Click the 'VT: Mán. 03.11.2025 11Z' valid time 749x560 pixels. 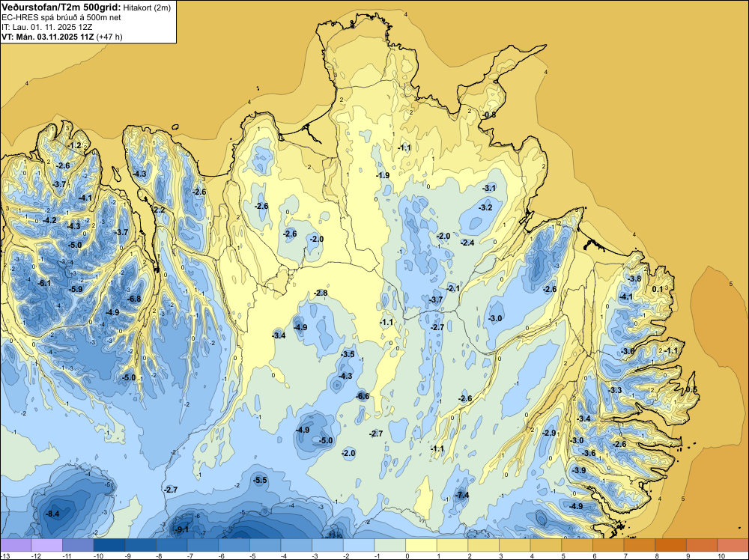click(48, 37)
